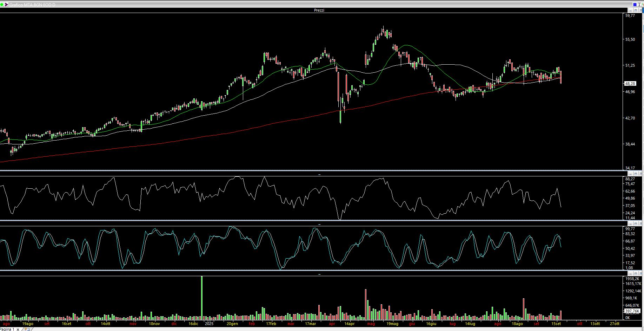Click the 99,77 stochastic scale value
The width and height of the screenshot is (644, 331).
pyautogui.click(x=630, y=229)
